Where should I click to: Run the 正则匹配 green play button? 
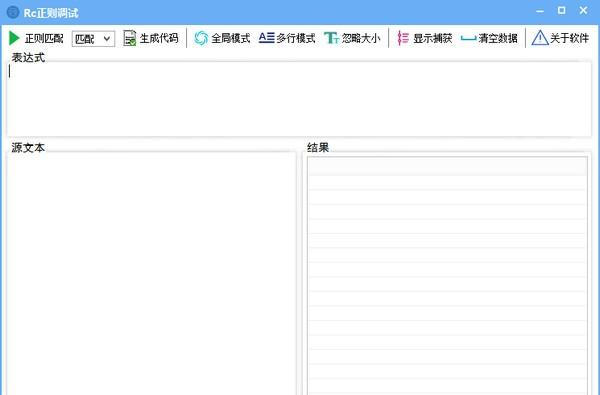14,38
